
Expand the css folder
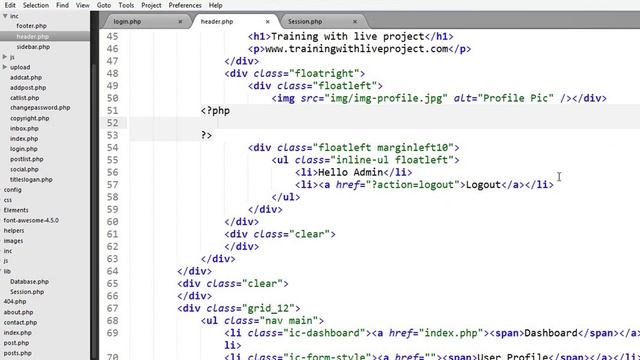(x=8, y=200)
